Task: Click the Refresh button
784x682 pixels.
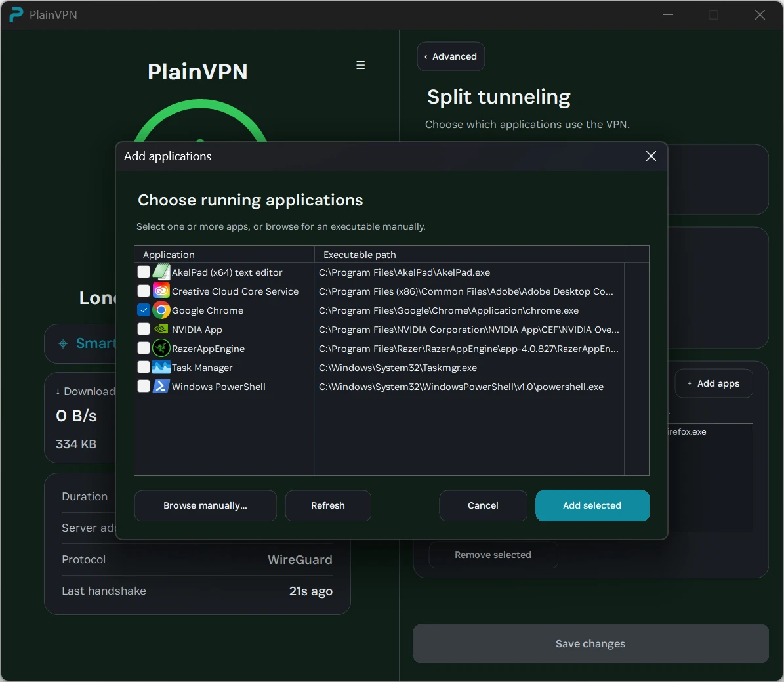Action: (328, 505)
